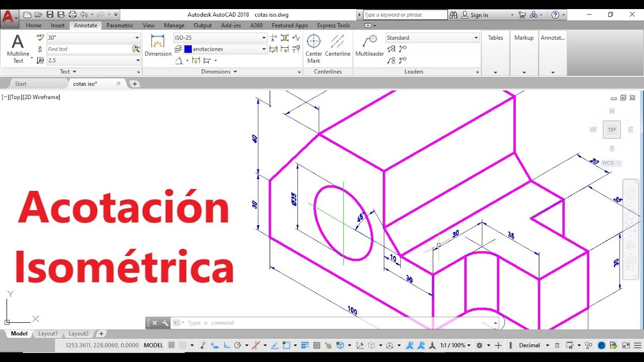Click the Find text input field
Viewport: 644px width, 362px height.
[89, 49]
